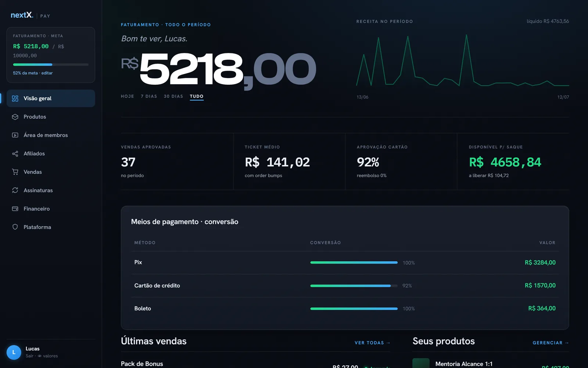This screenshot has width=588, height=368.
Task: Select the HOJE period tab
Action: (128, 96)
